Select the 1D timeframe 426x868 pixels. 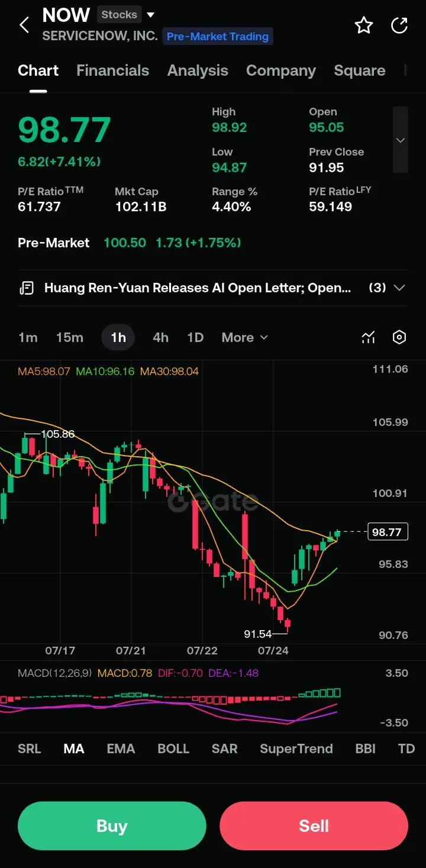point(195,337)
